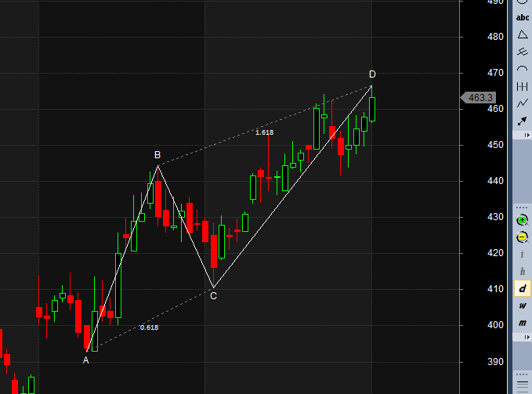
Task: Select the arrow pointer drawing tool
Action: 522,121
